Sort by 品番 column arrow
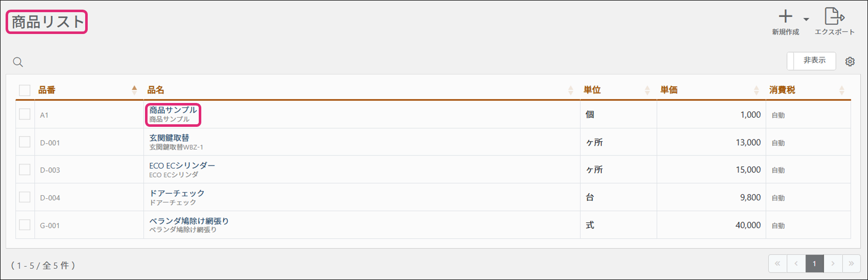Viewport: 868px width, 280px height. point(134,90)
